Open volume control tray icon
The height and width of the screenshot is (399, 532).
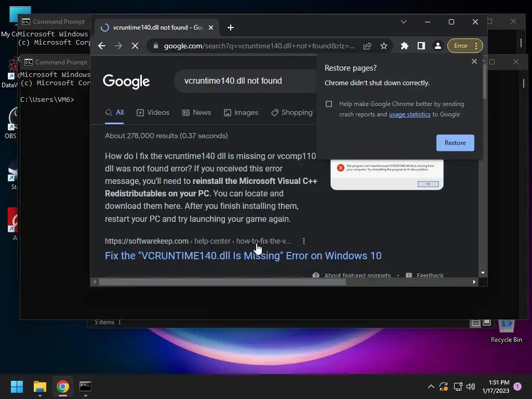point(471,387)
